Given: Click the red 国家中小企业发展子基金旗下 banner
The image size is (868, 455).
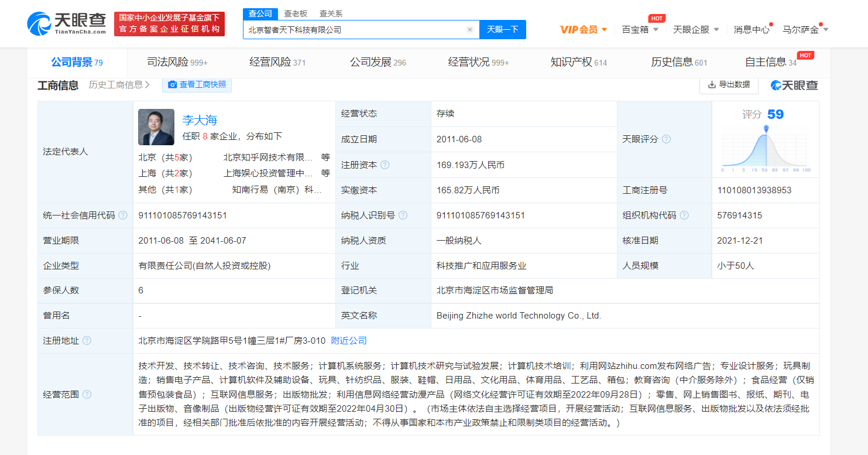Looking at the screenshot, I should (x=169, y=23).
